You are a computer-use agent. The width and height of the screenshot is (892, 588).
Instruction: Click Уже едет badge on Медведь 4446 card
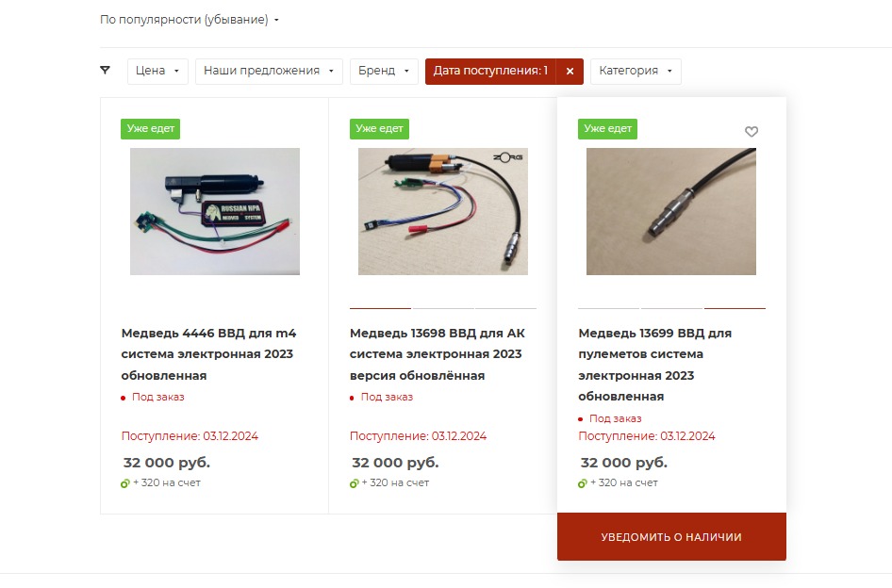pos(150,128)
